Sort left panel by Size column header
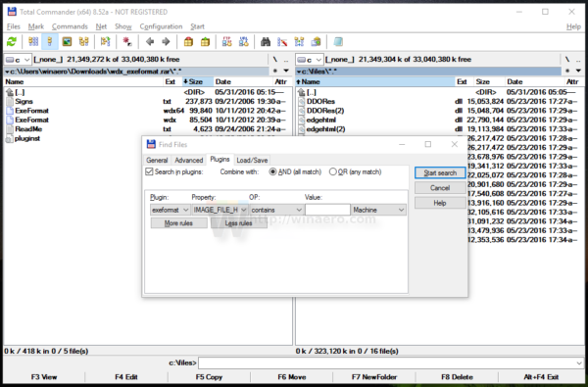The width and height of the screenshot is (588, 387). click(x=198, y=81)
